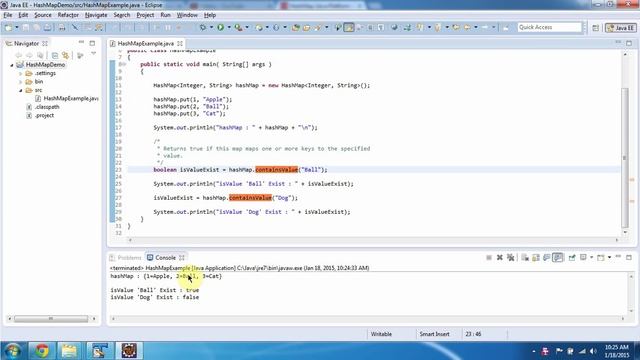Open the Navigator view menu dropdown
Viewport: 640px width, 360px height.
93,53
